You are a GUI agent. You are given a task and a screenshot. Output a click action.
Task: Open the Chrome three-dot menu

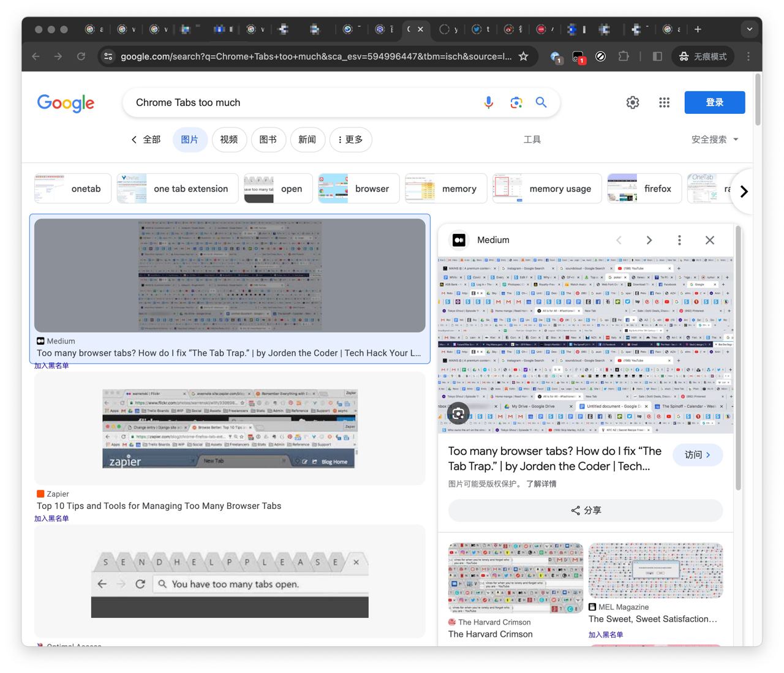[748, 56]
